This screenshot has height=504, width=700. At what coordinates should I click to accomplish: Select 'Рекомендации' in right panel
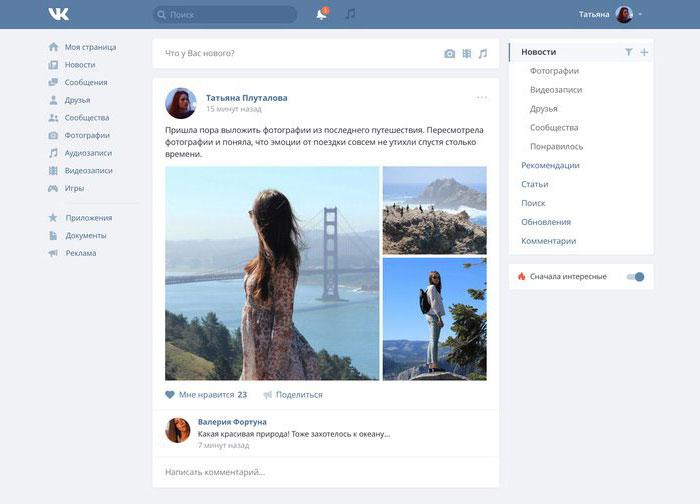tap(550, 165)
